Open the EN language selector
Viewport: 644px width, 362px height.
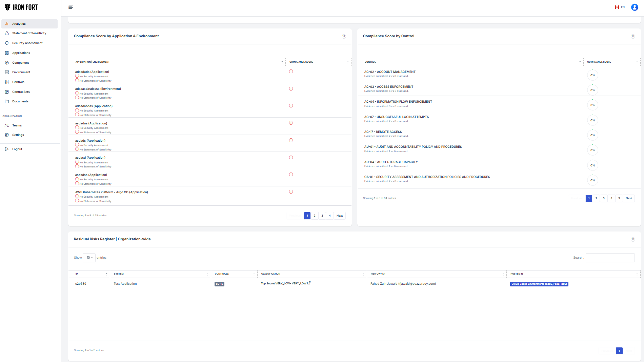(x=620, y=7)
